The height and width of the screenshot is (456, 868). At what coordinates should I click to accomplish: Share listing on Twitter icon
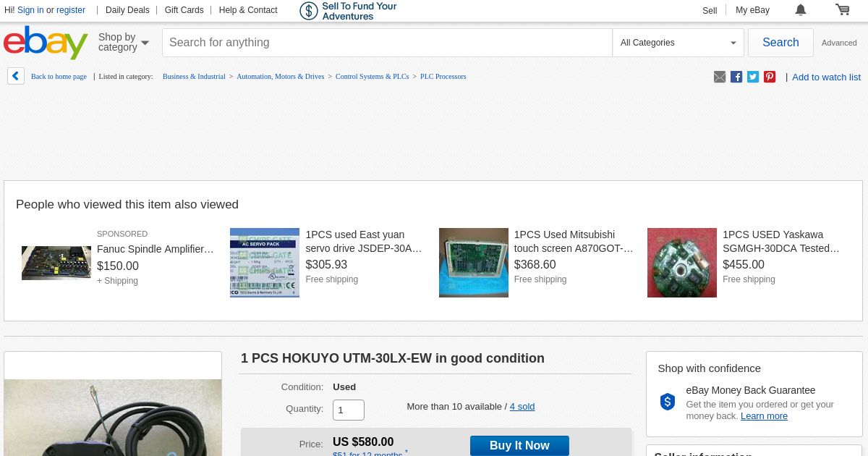(x=753, y=77)
